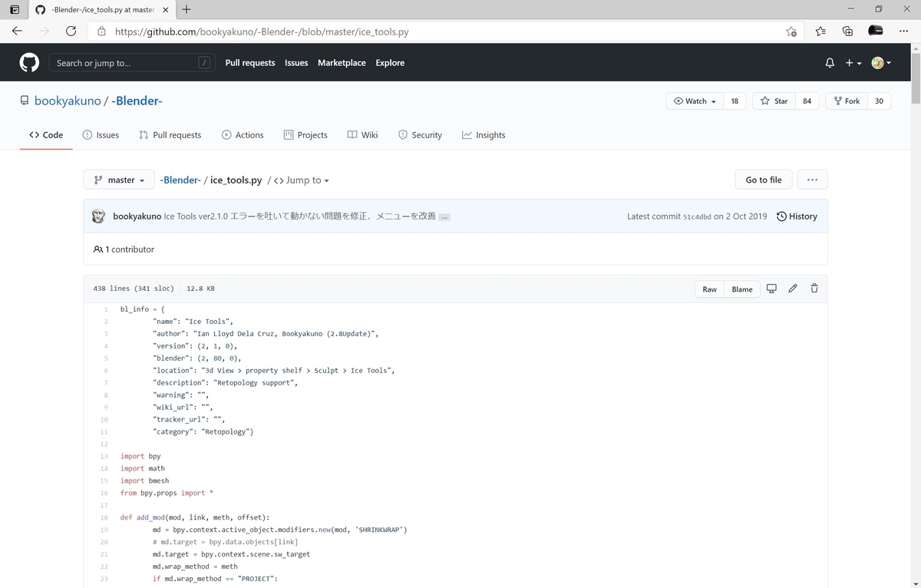
Task: Open the browser Favorites list icon
Action: click(x=820, y=31)
